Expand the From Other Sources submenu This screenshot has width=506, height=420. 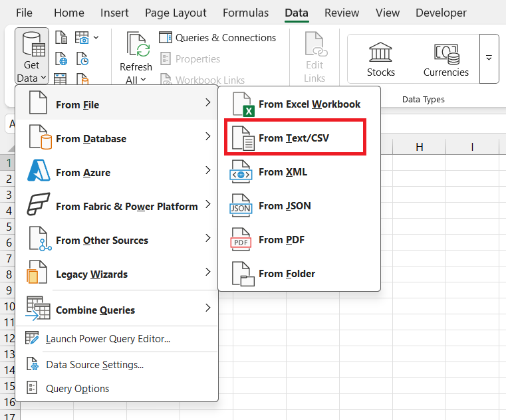click(x=117, y=239)
